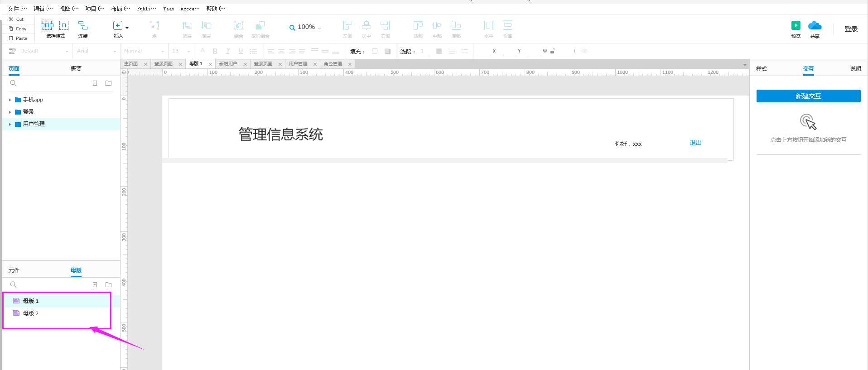Click the green 预览 preview icon

click(796, 25)
